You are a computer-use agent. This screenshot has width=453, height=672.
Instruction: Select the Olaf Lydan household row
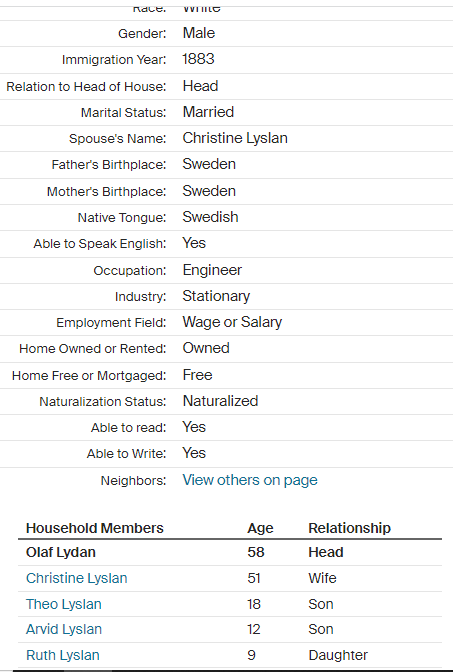230,552
